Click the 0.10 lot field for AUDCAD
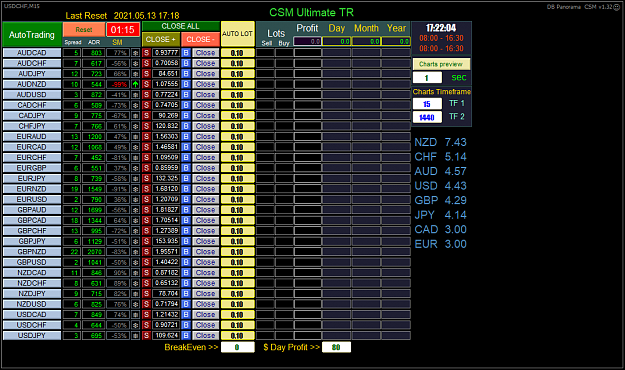Image resolution: width=625 pixels, height=370 pixels. pyautogui.click(x=238, y=53)
